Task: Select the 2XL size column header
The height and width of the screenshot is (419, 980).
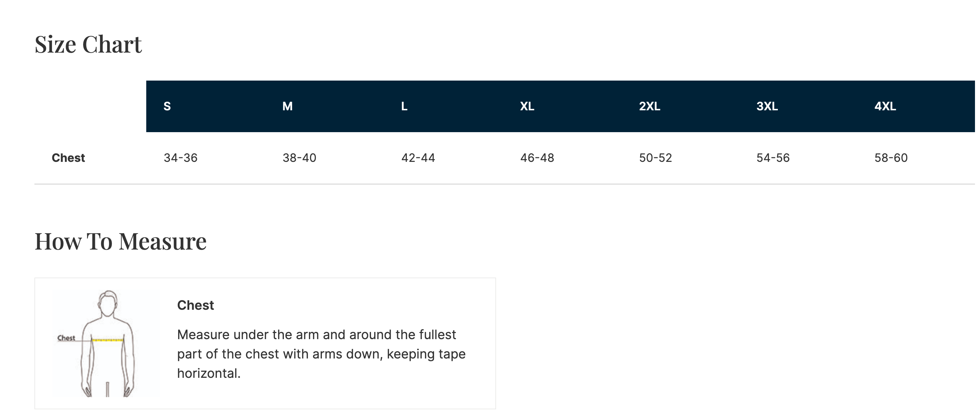Action: click(650, 106)
